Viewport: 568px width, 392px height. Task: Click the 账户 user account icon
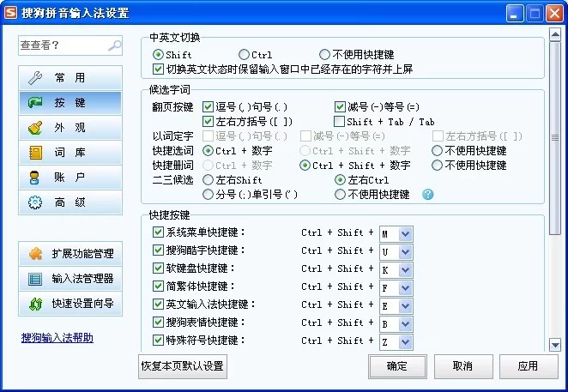[35, 178]
